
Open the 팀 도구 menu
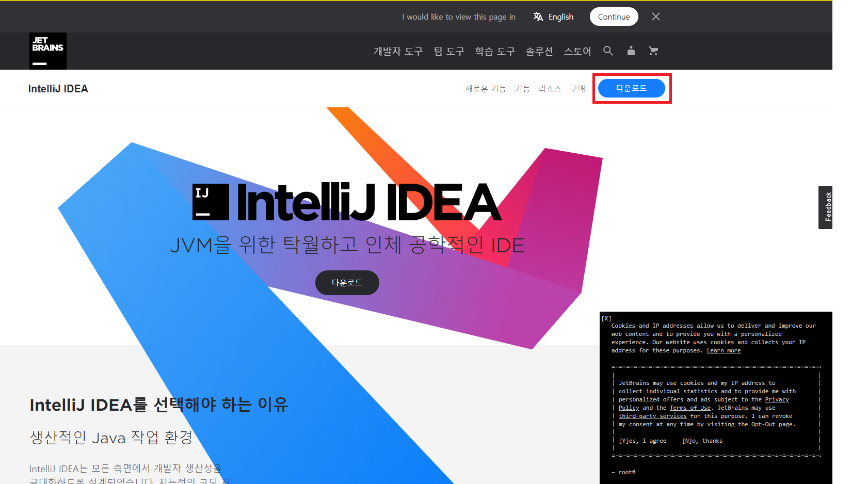pos(449,51)
